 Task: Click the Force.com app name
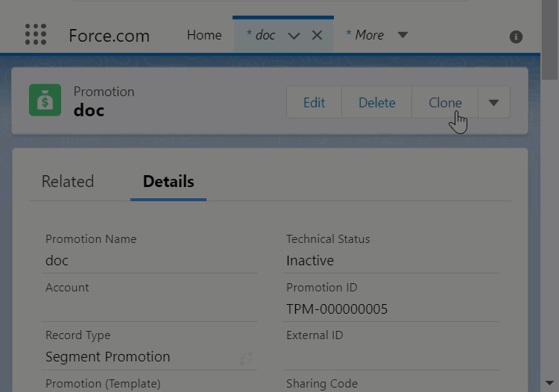pyautogui.click(x=109, y=36)
